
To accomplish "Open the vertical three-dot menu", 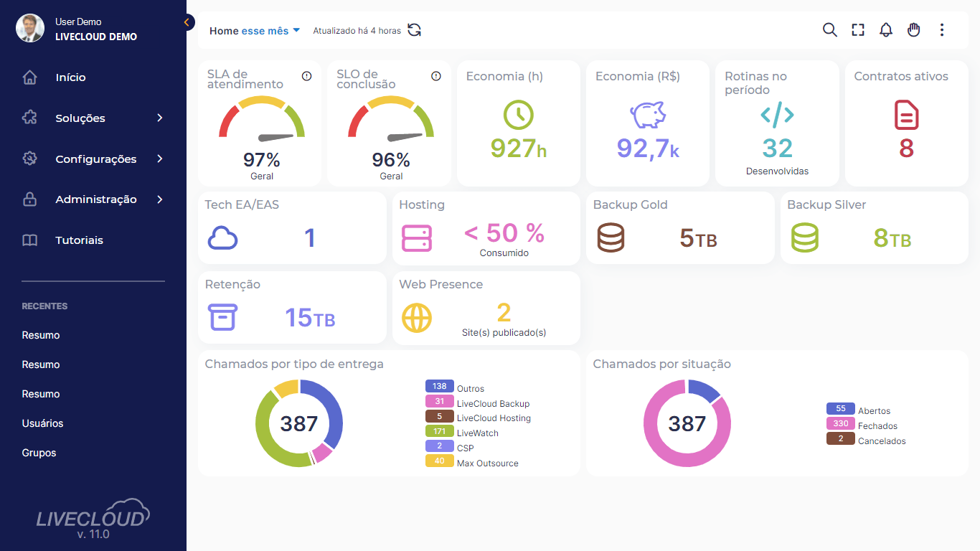I will click(942, 30).
